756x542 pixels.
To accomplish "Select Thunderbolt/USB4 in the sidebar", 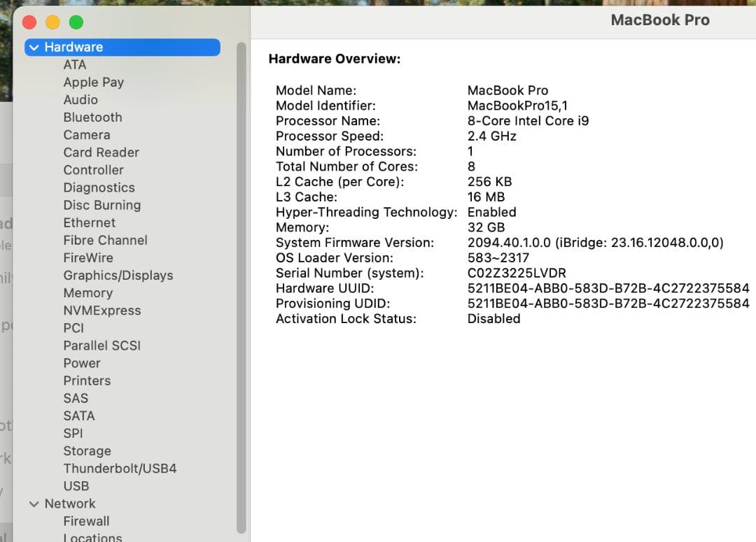I will tap(120, 469).
